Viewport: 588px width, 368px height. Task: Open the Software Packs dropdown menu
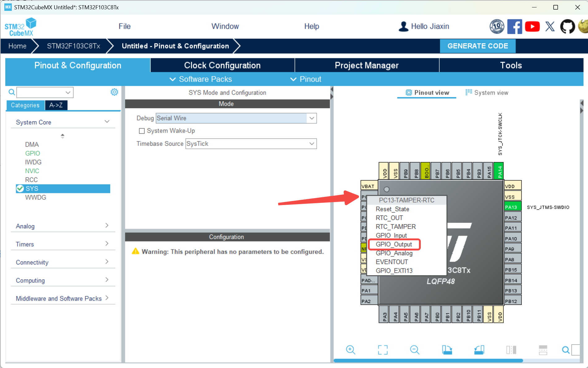click(201, 79)
